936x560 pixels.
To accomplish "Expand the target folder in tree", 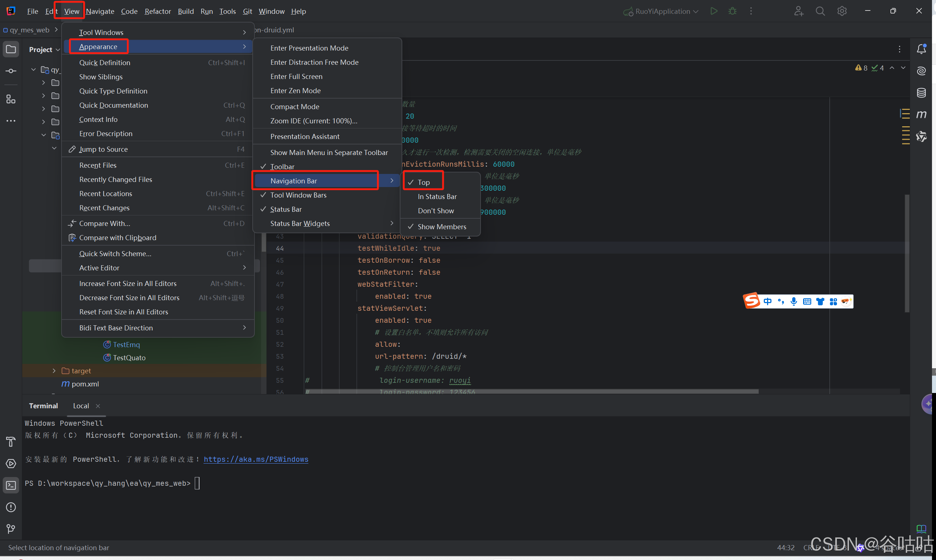I will point(54,371).
